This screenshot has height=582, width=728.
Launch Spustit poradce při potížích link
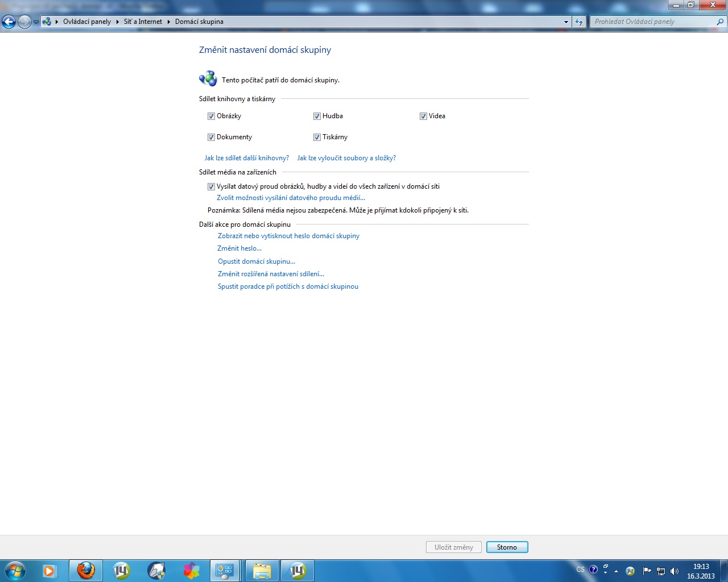tap(288, 286)
